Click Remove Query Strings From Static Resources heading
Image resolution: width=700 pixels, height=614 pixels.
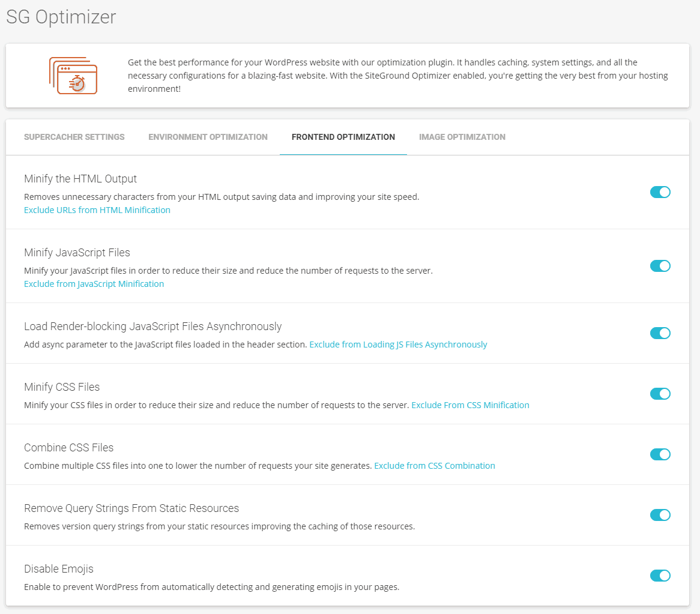click(131, 508)
